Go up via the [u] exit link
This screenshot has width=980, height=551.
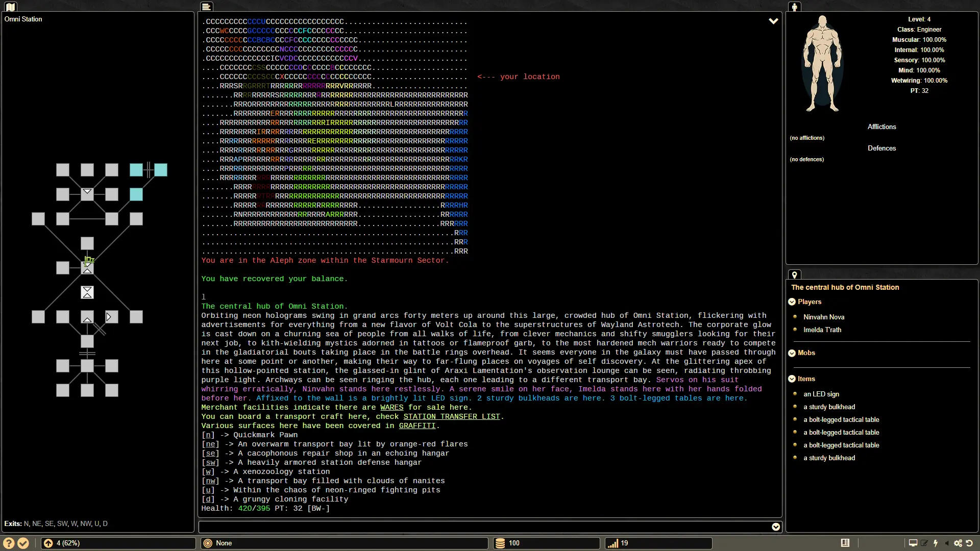208,490
